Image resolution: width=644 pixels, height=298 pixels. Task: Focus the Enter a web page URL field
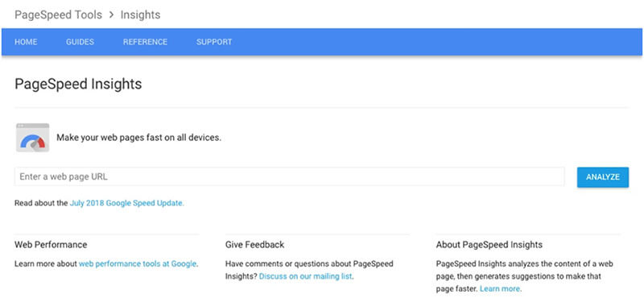(x=289, y=176)
